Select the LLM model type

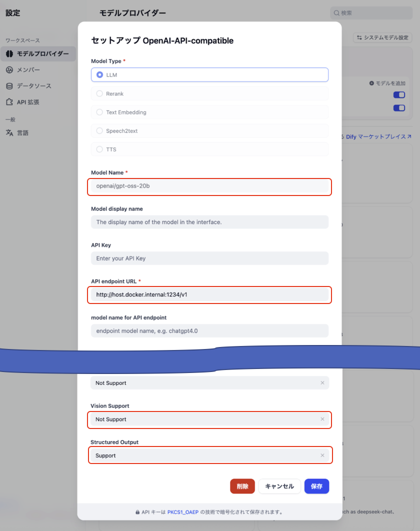tap(209, 75)
